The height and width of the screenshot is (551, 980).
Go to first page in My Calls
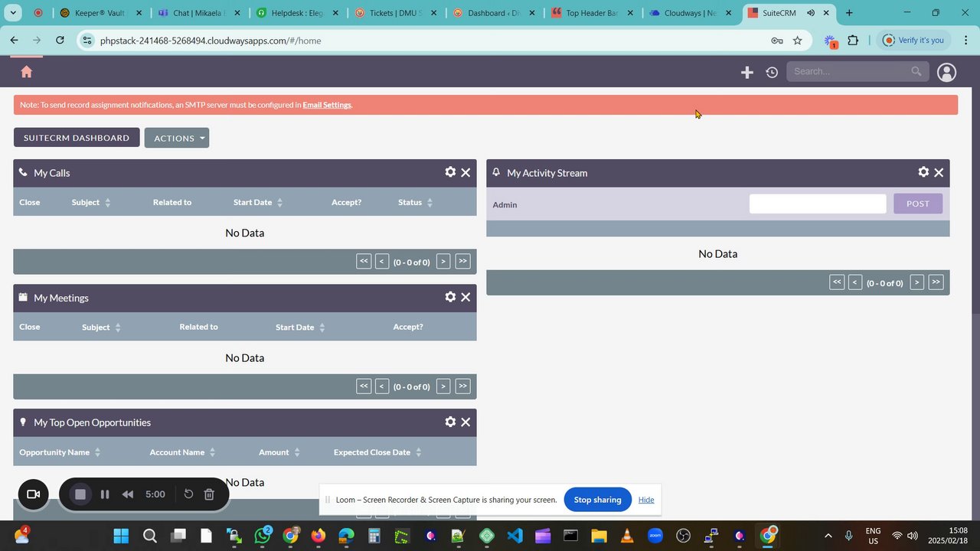[x=364, y=261]
